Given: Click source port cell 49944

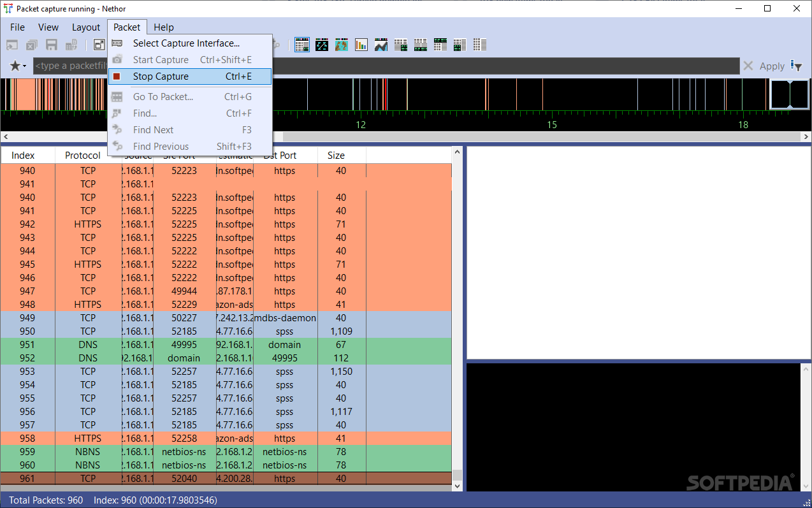Looking at the screenshot, I should pyautogui.click(x=184, y=291).
